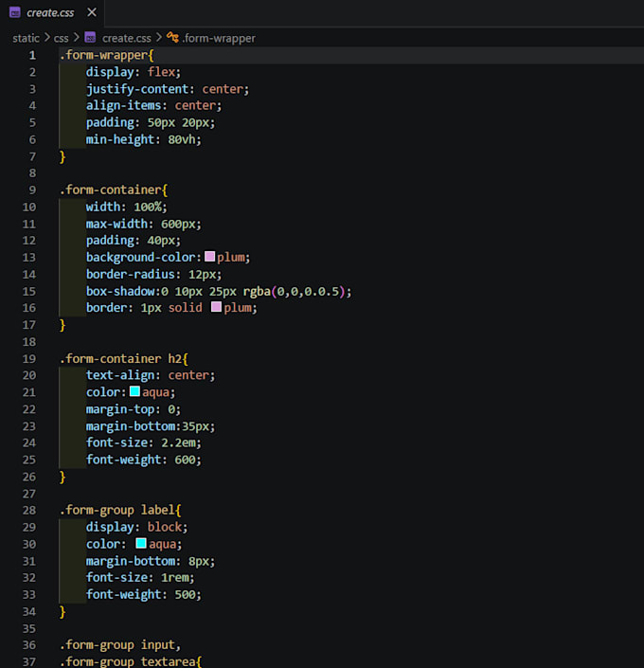This screenshot has width=644, height=668.
Task: Click '.form-container h2' selector
Action: click(x=120, y=359)
